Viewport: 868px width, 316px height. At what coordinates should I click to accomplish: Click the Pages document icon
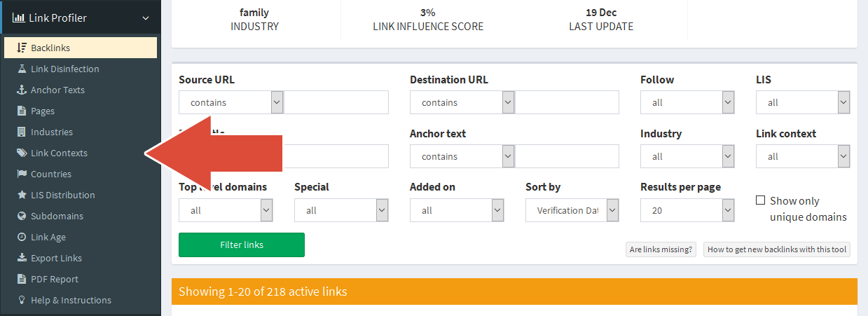coord(22,111)
